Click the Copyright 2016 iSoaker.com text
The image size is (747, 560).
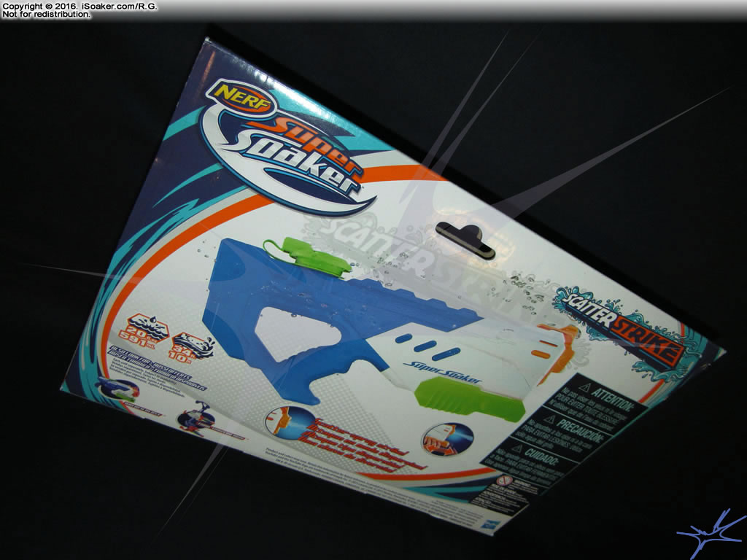pyautogui.click(x=80, y=7)
